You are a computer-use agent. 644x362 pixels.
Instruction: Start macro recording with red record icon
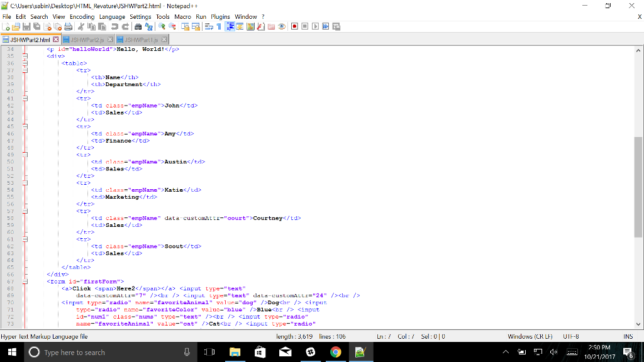[294, 26]
